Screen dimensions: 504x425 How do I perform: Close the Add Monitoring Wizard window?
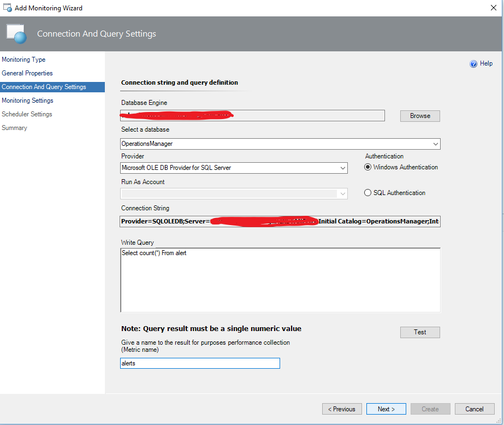(494, 8)
